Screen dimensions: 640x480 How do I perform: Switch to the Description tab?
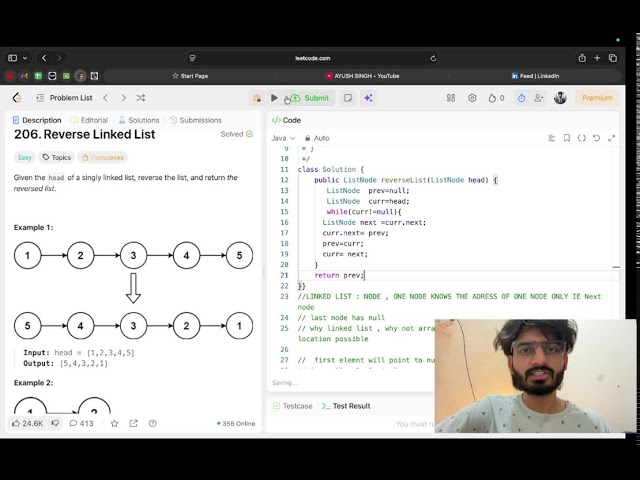(x=37, y=120)
